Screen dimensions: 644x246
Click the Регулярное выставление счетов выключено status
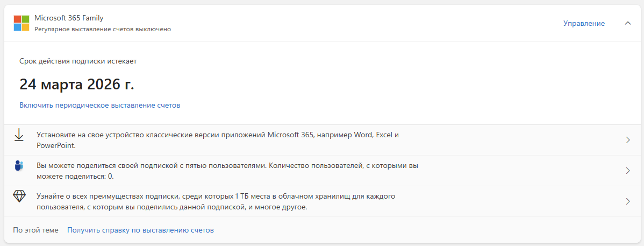pyautogui.click(x=103, y=29)
